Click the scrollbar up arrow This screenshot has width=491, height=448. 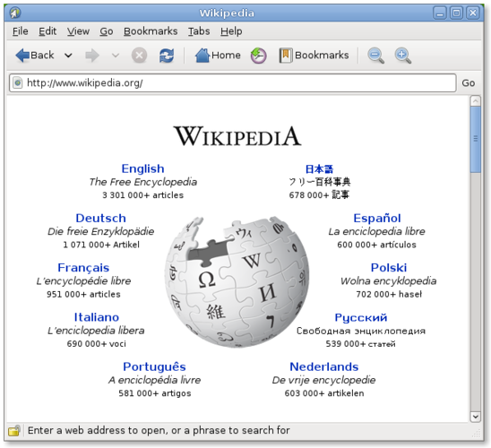click(476, 101)
